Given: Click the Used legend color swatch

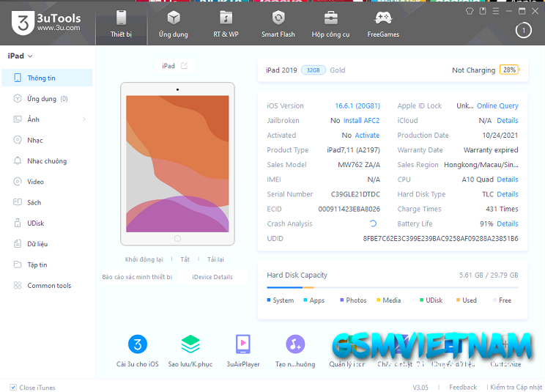Looking at the screenshot, I should pos(458,300).
